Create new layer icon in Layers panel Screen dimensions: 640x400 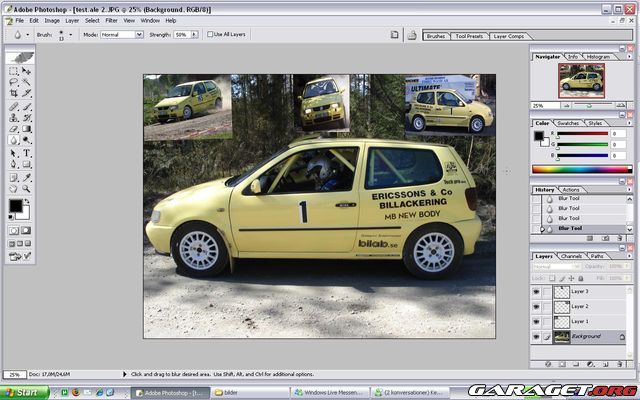click(x=606, y=364)
